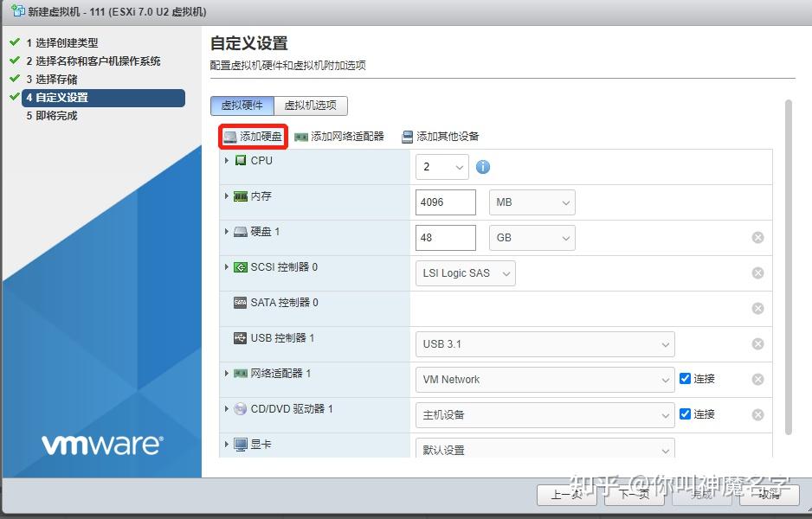
Task: Remove hard disk 1 with its X icon
Action: pyautogui.click(x=757, y=238)
